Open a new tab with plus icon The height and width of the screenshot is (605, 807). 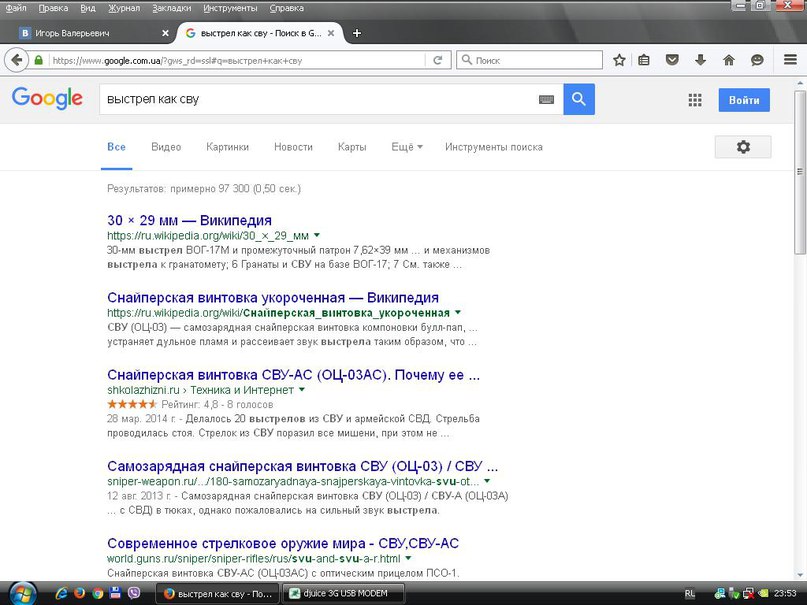click(x=357, y=33)
